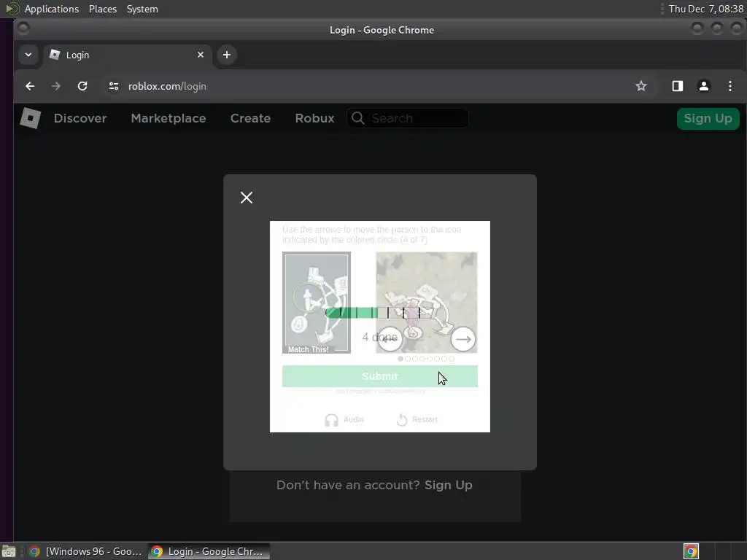Reload the page with the refresh icon
This screenshot has height=560, width=747.
coord(82,86)
